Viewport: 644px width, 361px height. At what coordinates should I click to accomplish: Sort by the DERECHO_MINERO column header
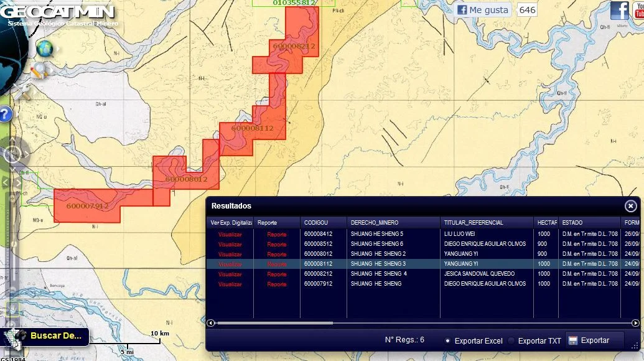375,222
